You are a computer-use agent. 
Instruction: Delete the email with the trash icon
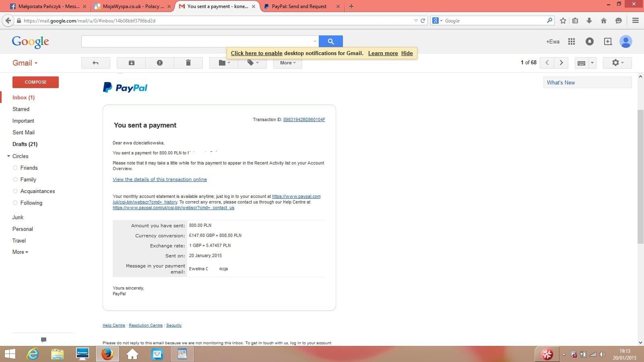(188, 63)
